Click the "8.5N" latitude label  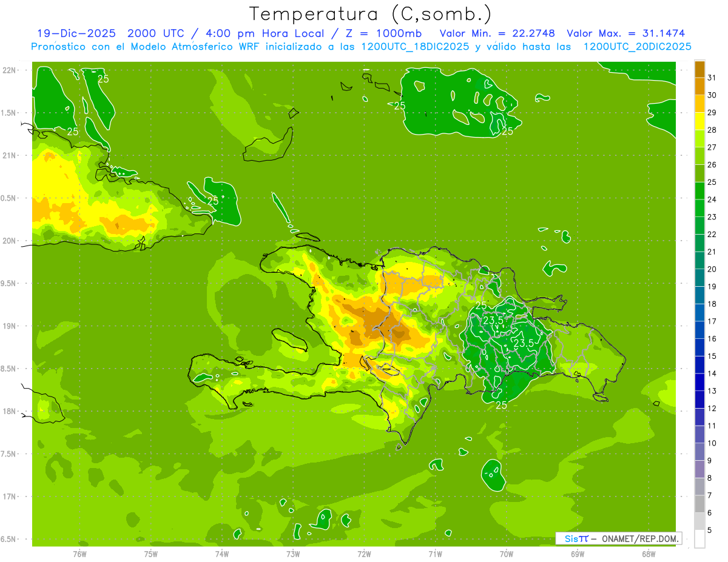8,369
